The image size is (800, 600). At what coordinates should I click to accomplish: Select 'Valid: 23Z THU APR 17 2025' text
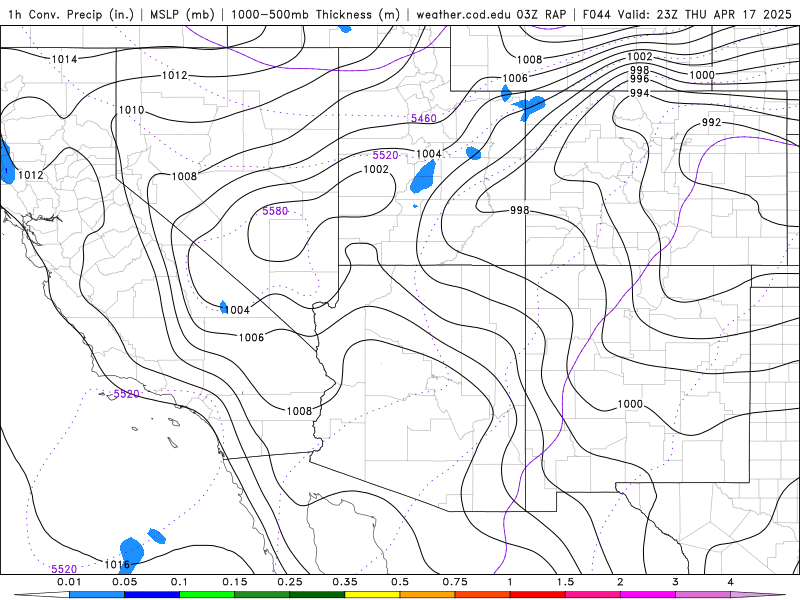pos(705,14)
